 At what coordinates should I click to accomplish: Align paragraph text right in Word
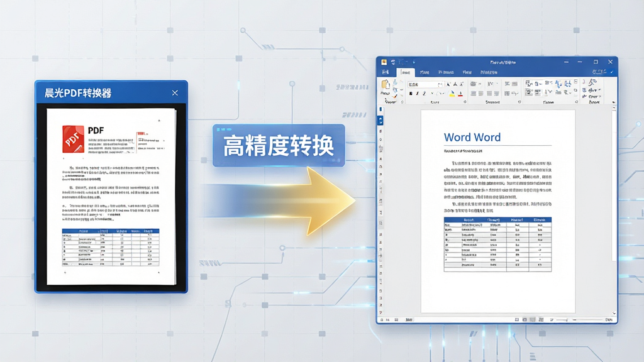coord(489,94)
